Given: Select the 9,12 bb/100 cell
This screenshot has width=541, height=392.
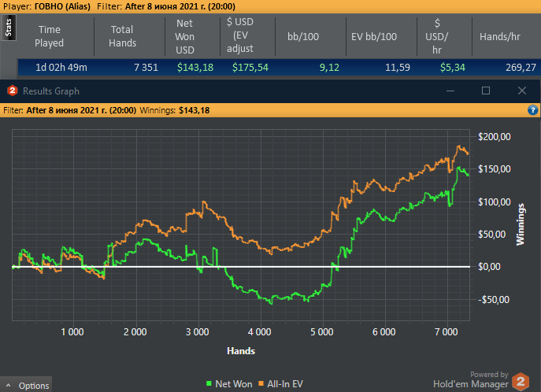Looking at the screenshot, I should click(329, 67).
